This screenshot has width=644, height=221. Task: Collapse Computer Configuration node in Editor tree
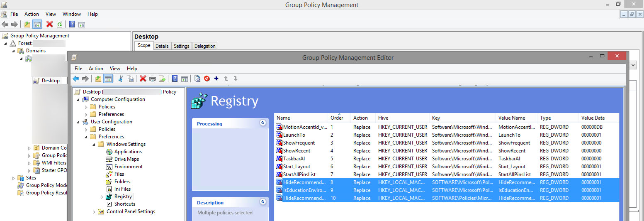point(78,100)
